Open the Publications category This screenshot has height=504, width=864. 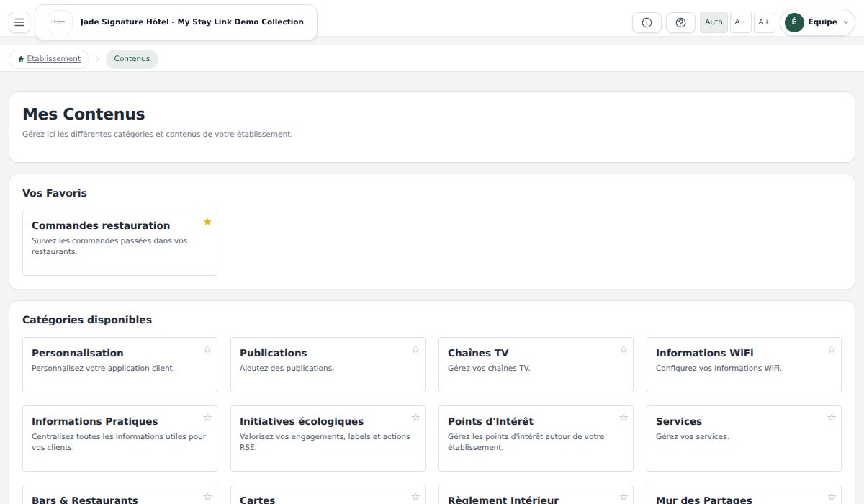[x=328, y=365]
